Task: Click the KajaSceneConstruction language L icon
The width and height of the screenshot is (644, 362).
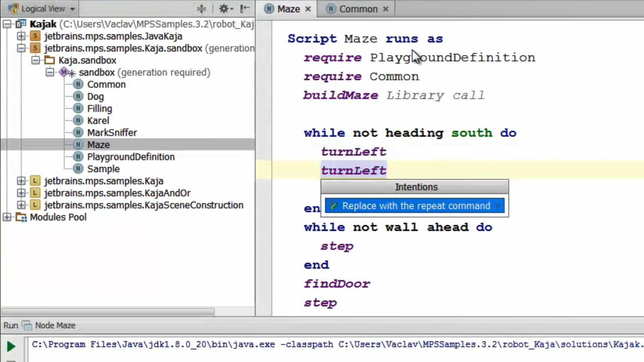Action: 35,205
